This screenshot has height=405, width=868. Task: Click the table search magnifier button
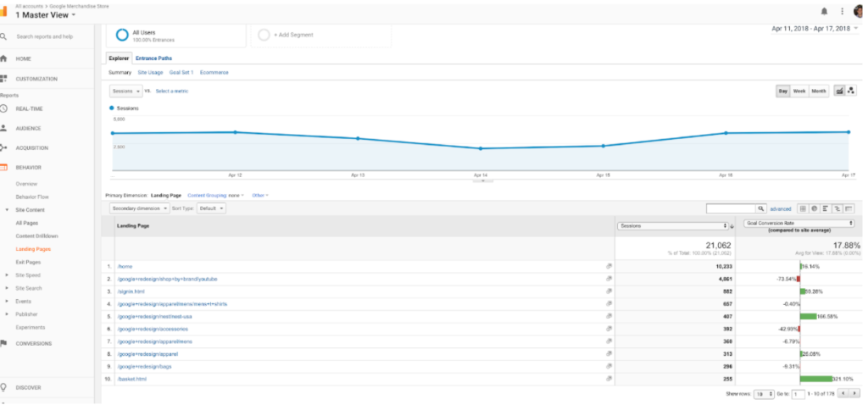[x=761, y=208]
